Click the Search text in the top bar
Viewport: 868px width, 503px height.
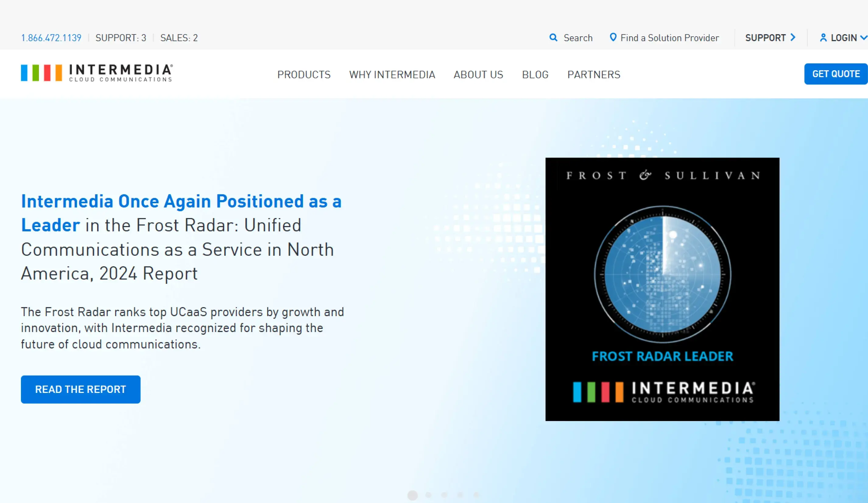[578, 37]
